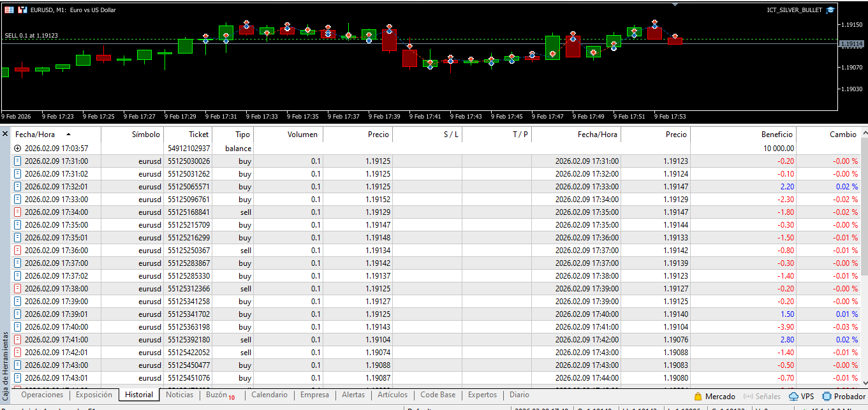This screenshot has width=868, height=410.
Task: Click the balance row plus icon
Action: pyautogui.click(x=17, y=149)
